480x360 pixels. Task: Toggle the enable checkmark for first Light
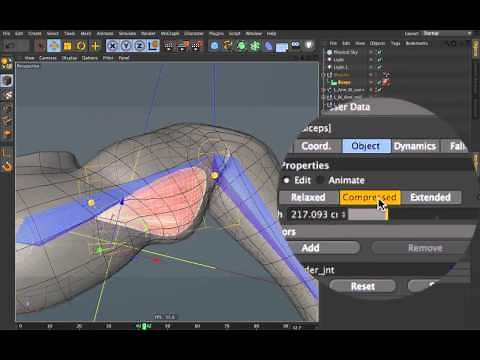(x=379, y=60)
